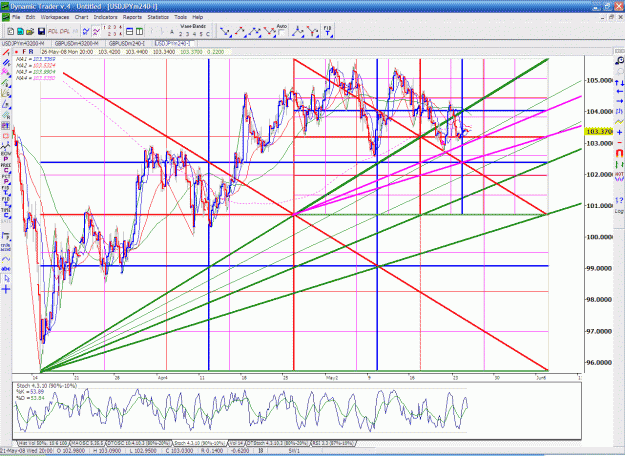Click the vertical split window icon

pyautogui.click(x=140, y=31)
